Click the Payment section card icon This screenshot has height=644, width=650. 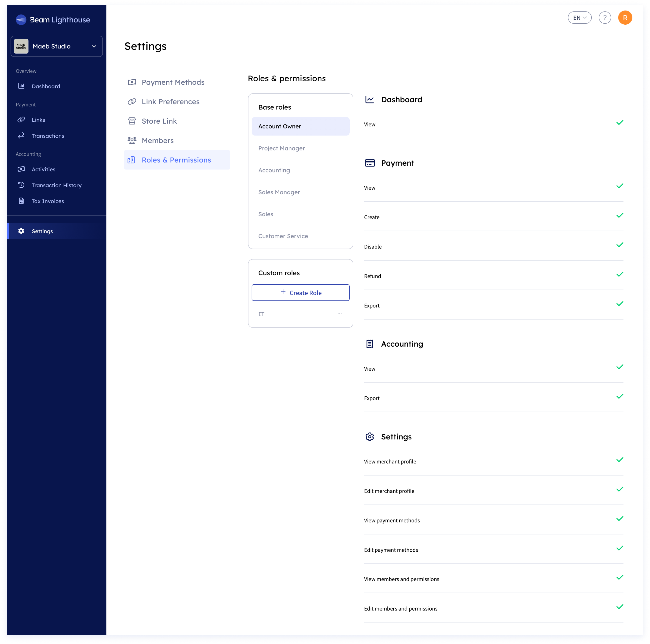click(370, 163)
